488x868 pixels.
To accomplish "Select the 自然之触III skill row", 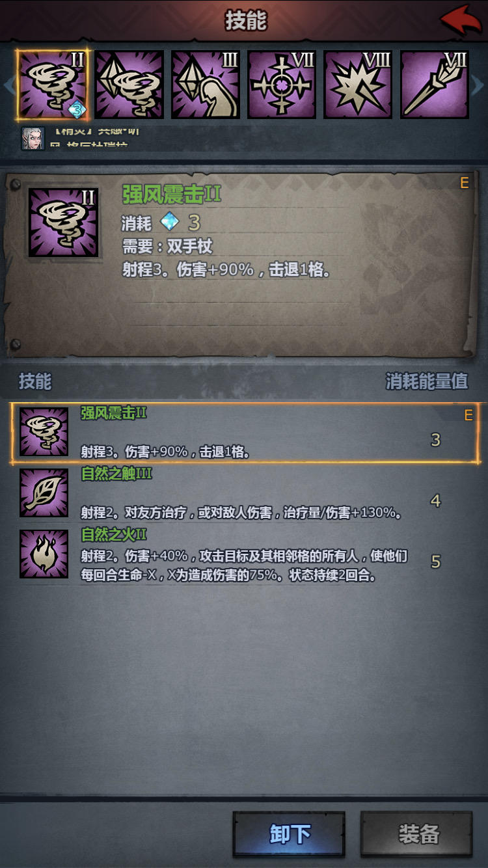I will (244, 493).
